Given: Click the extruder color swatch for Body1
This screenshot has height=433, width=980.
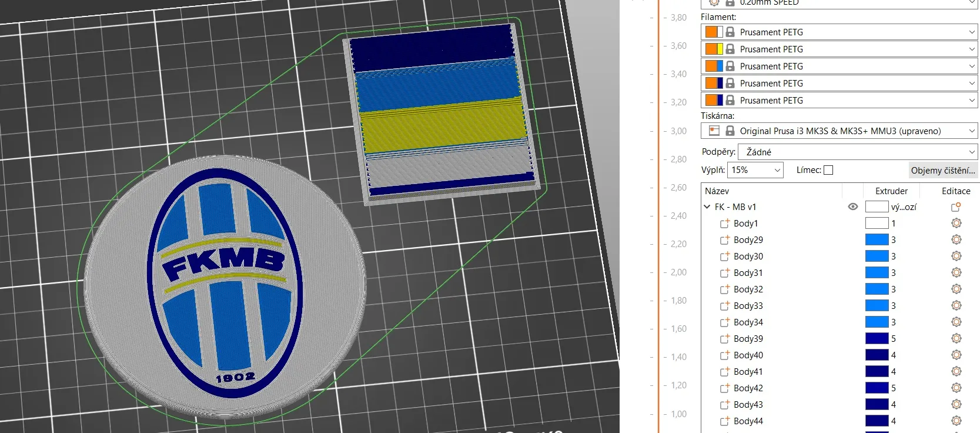Looking at the screenshot, I should (877, 224).
